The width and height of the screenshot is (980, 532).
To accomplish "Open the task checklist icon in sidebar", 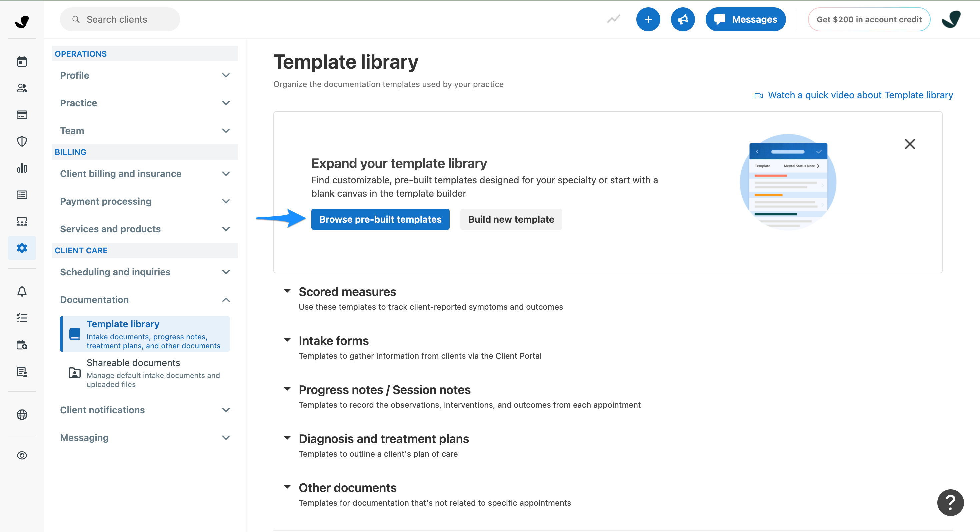I will [22, 318].
